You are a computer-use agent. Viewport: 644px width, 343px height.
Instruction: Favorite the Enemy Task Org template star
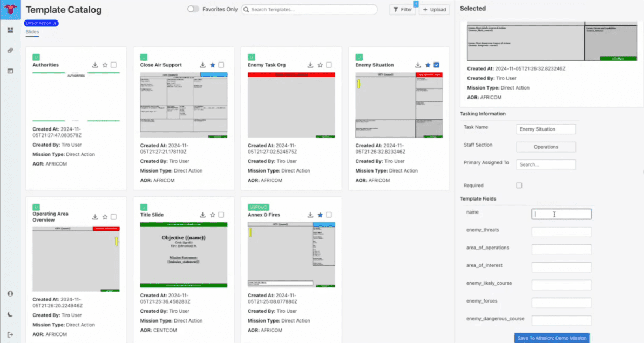coord(320,65)
